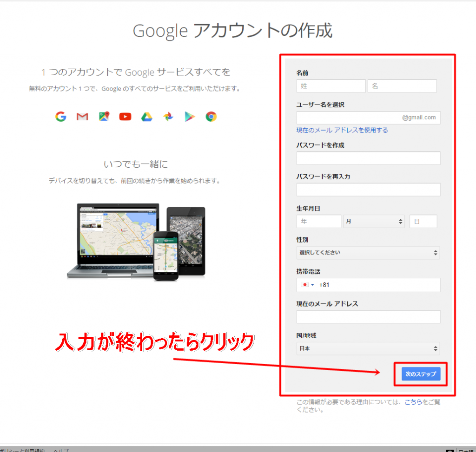Open the birth month dropdown
Viewport: 476px width, 452px height.
[374, 222]
